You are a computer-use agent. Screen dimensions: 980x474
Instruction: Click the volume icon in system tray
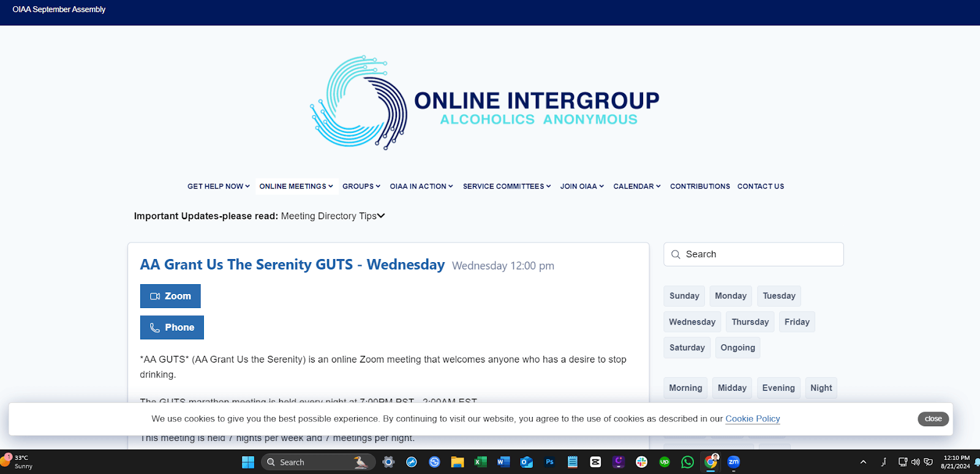[x=915, y=462]
